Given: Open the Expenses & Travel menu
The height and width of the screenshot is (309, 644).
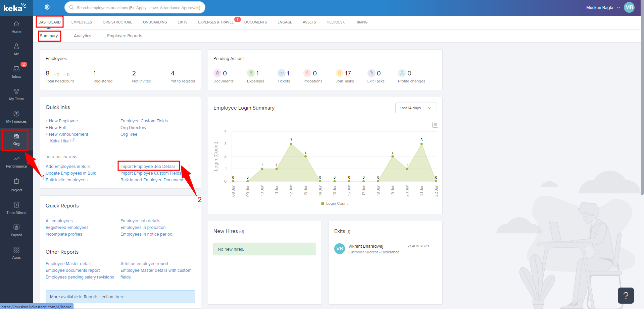Looking at the screenshot, I should click(x=215, y=22).
